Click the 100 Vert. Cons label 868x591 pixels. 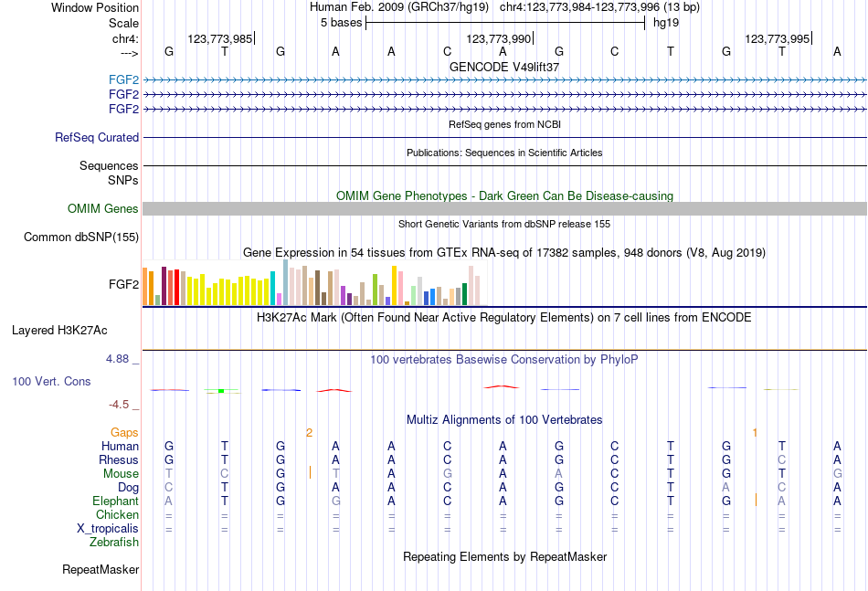51,381
